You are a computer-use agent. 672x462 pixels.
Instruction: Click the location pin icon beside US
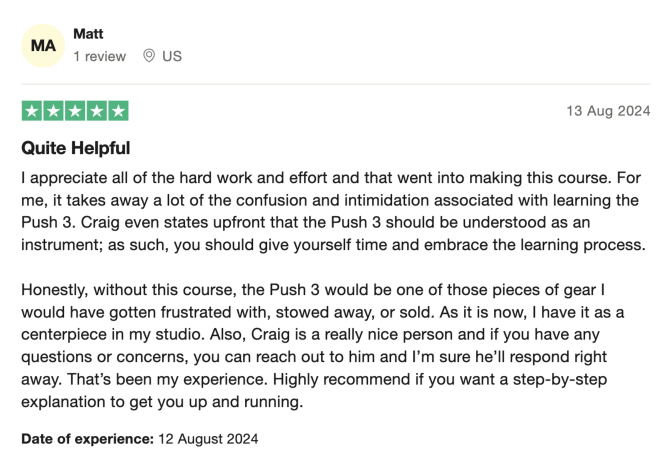click(149, 56)
